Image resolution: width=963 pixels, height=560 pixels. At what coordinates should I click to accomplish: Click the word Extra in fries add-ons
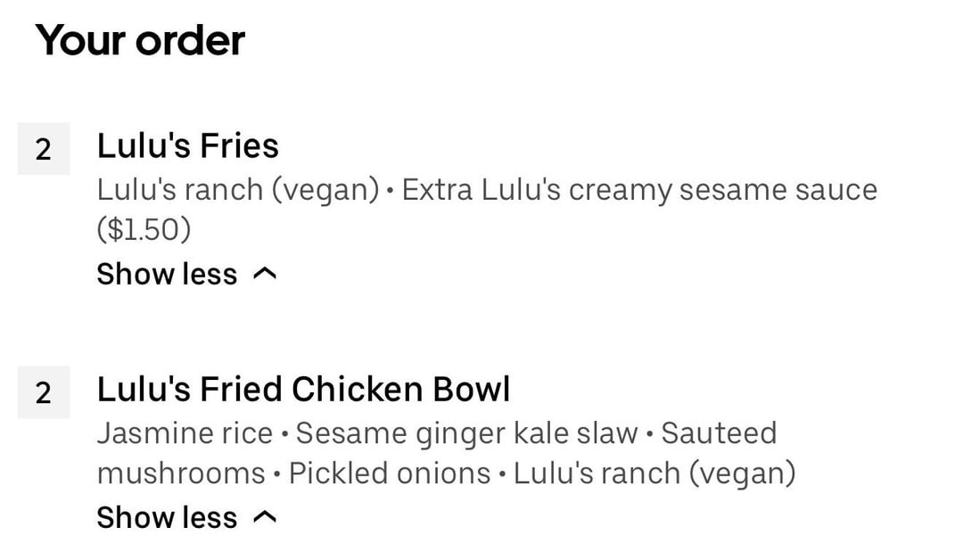[x=438, y=190]
